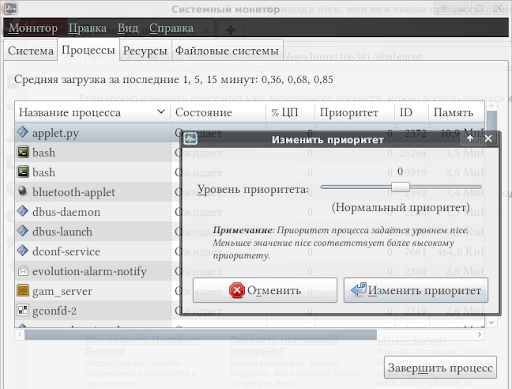Click the gconfd-2 process icon
Image resolution: width=512 pixels, height=389 pixels.
coord(23,310)
